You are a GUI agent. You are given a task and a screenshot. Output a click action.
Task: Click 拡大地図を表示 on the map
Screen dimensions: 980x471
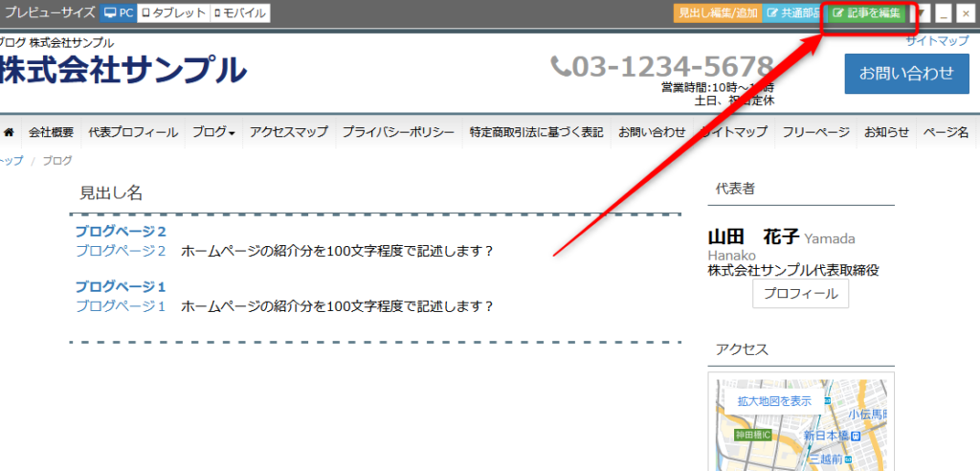click(773, 401)
